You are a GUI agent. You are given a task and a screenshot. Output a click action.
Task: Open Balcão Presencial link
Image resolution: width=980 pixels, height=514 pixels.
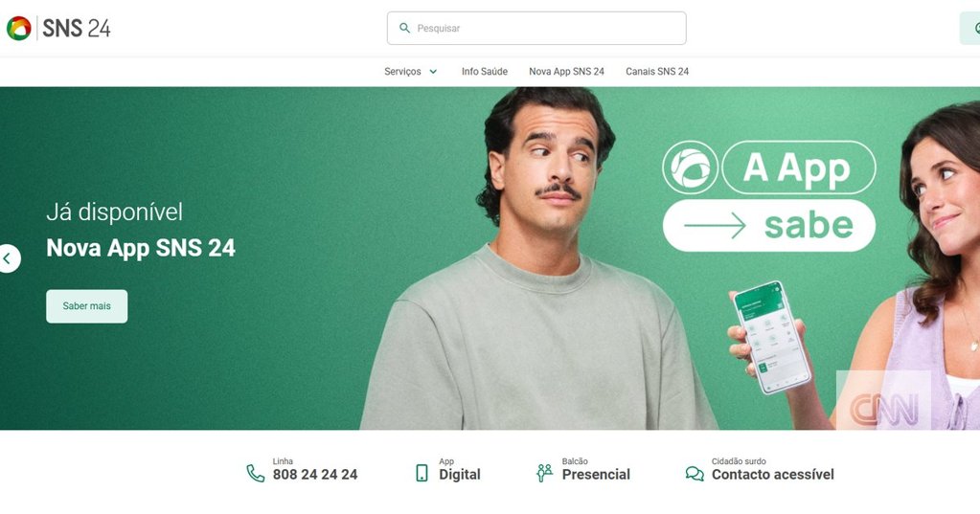tap(583, 470)
